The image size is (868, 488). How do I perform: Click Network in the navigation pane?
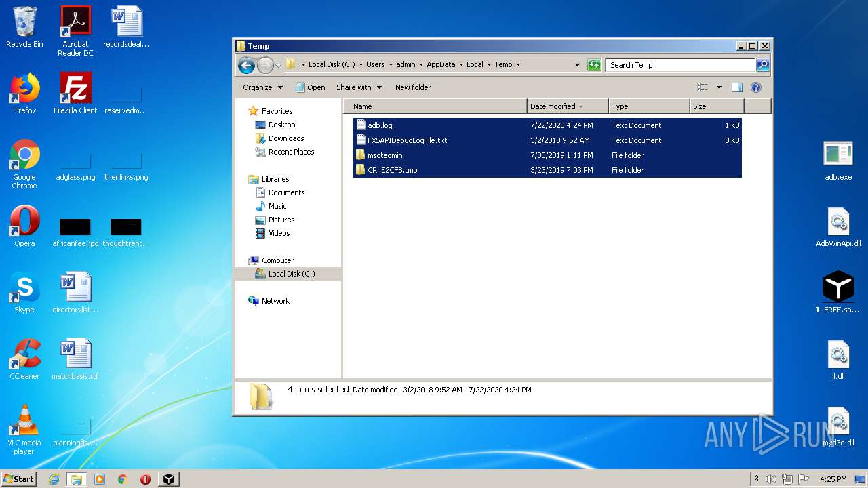click(x=275, y=301)
